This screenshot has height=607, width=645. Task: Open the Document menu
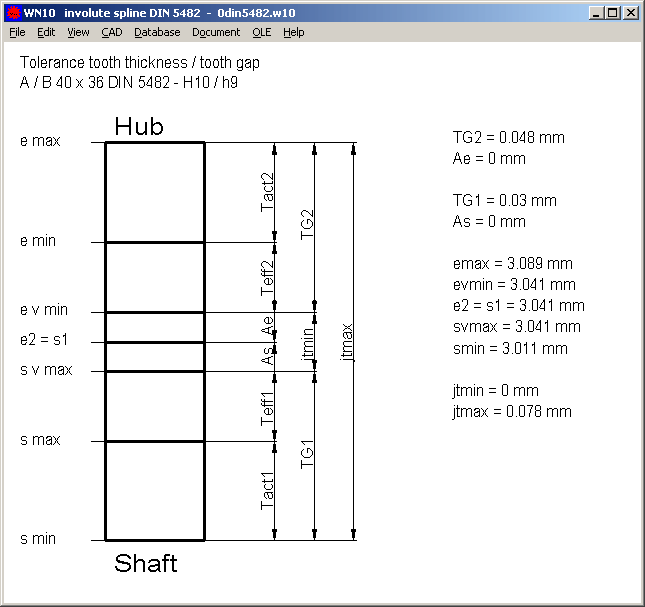[216, 32]
